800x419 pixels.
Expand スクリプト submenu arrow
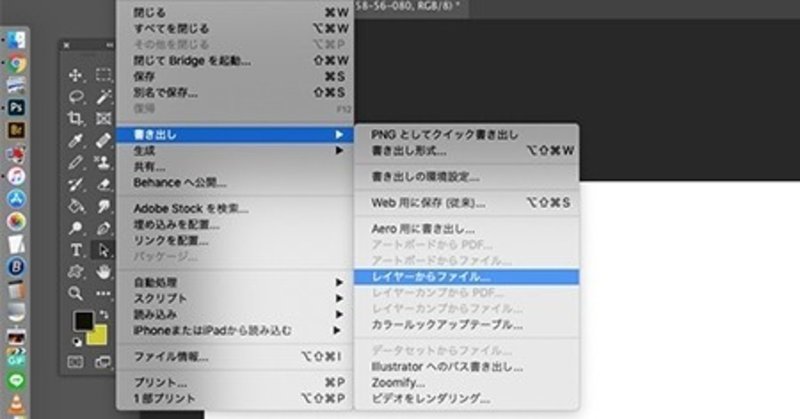(x=339, y=298)
